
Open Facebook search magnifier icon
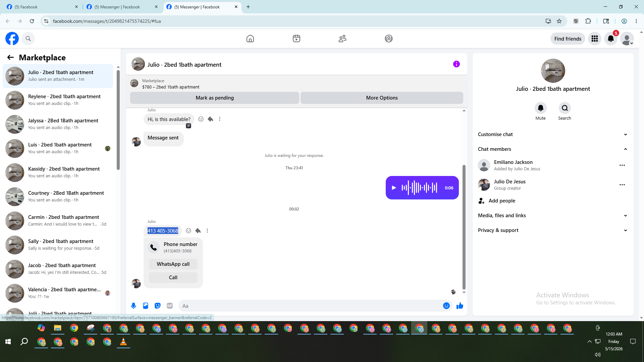pyautogui.click(x=28, y=39)
